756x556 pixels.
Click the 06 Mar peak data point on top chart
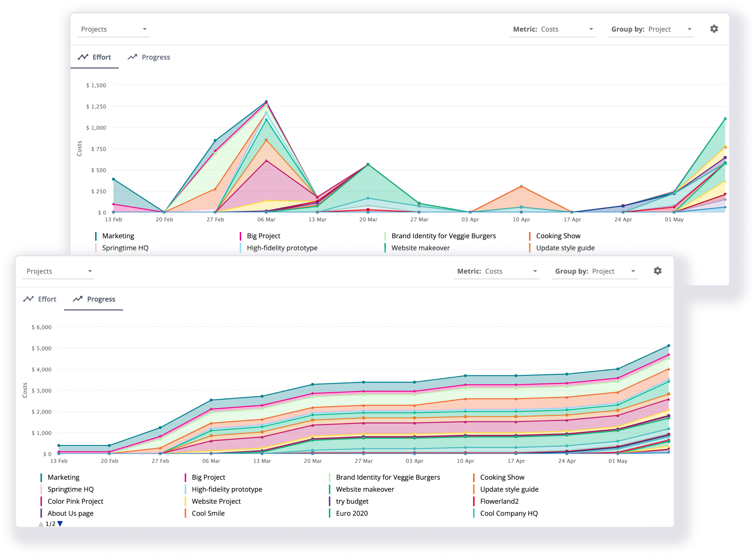pos(266,101)
